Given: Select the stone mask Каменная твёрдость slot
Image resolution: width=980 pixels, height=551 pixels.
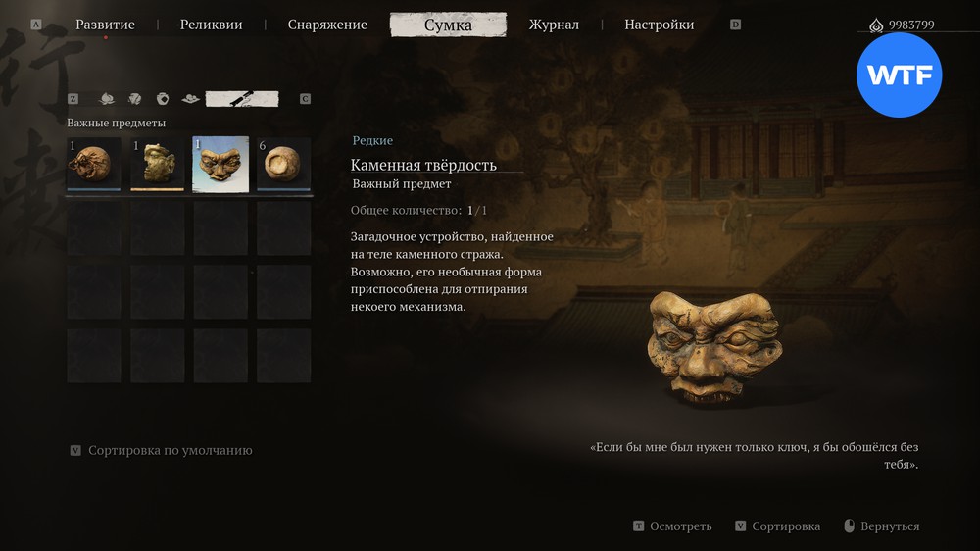Looking at the screenshot, I should point(220,164).
